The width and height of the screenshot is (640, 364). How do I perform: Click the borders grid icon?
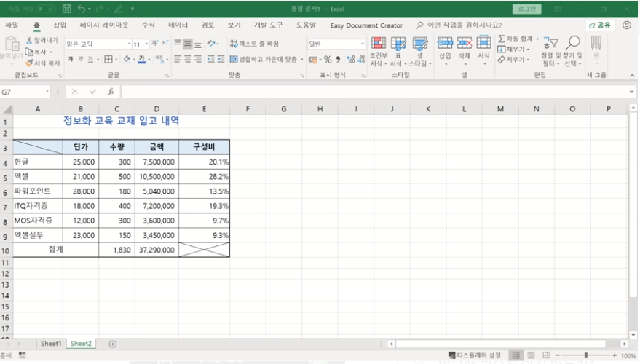[108, 59]
